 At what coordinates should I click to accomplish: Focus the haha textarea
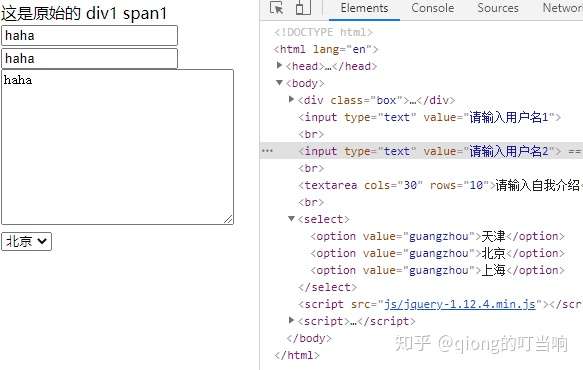[117, 147]
